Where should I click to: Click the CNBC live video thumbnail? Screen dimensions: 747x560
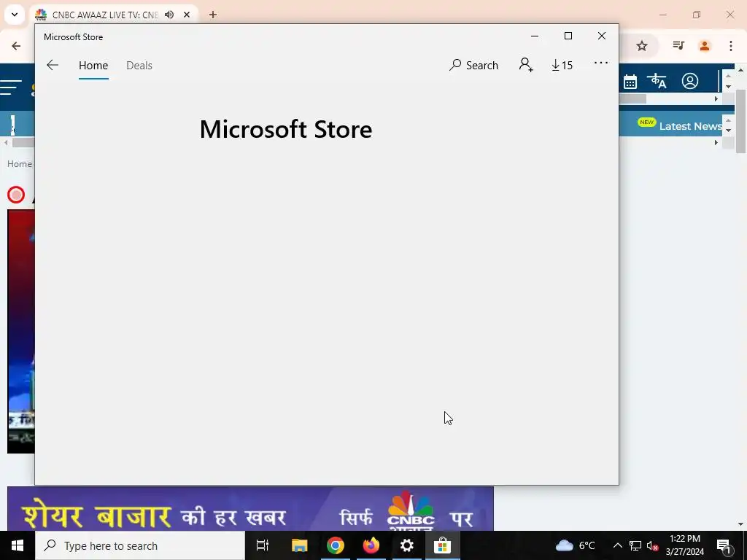(21, 332)
